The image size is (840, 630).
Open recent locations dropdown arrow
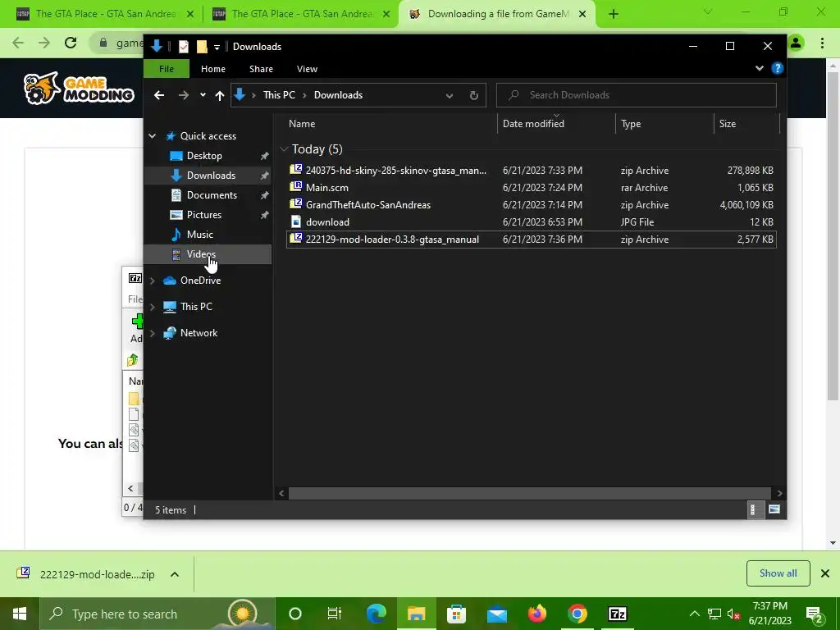click(203, 95)
